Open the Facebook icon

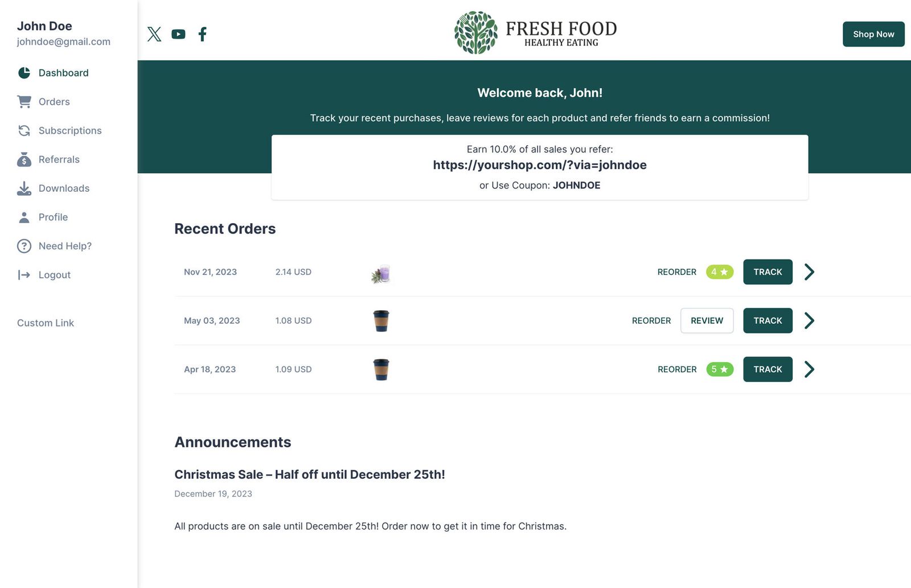[x=202, y=34]
